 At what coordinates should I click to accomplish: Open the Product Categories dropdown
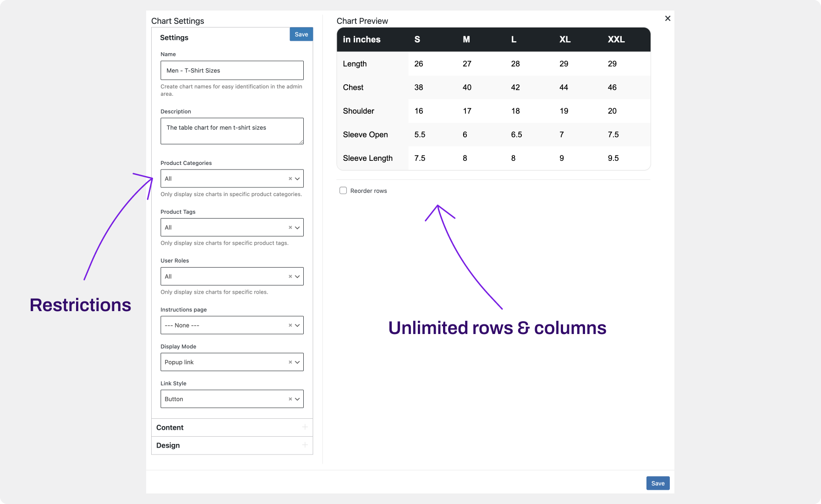pos(297,178)
